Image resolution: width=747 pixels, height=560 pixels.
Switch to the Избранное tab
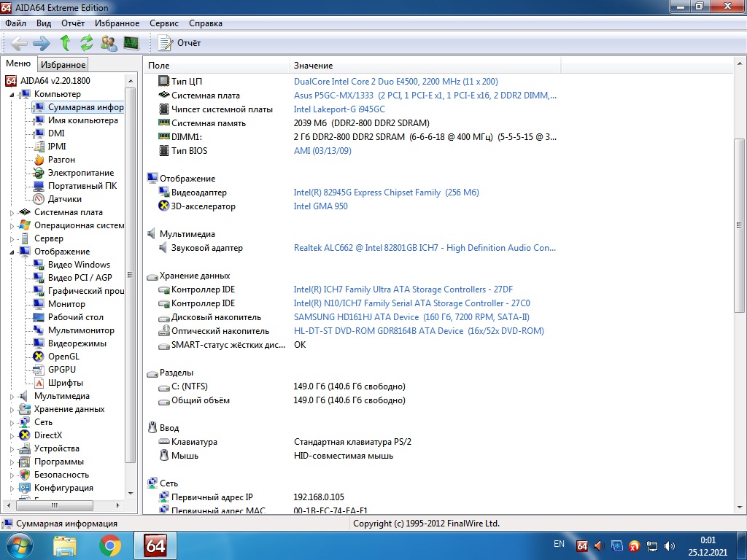pyautogui.click(x=63, y=65)
